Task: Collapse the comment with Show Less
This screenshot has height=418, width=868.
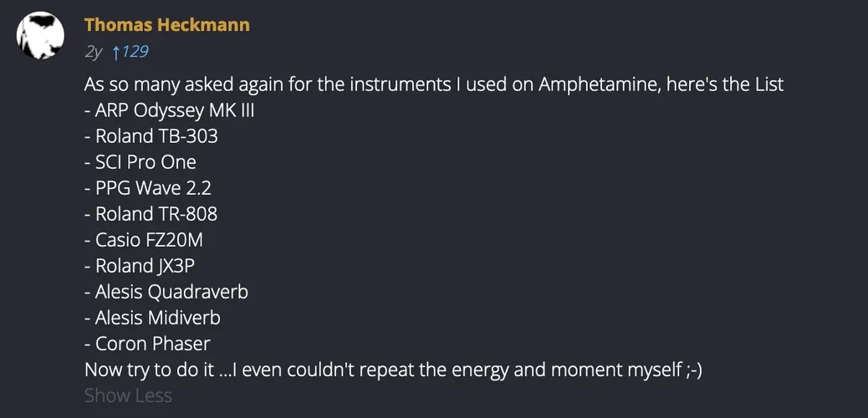Action: pos(128,395)
